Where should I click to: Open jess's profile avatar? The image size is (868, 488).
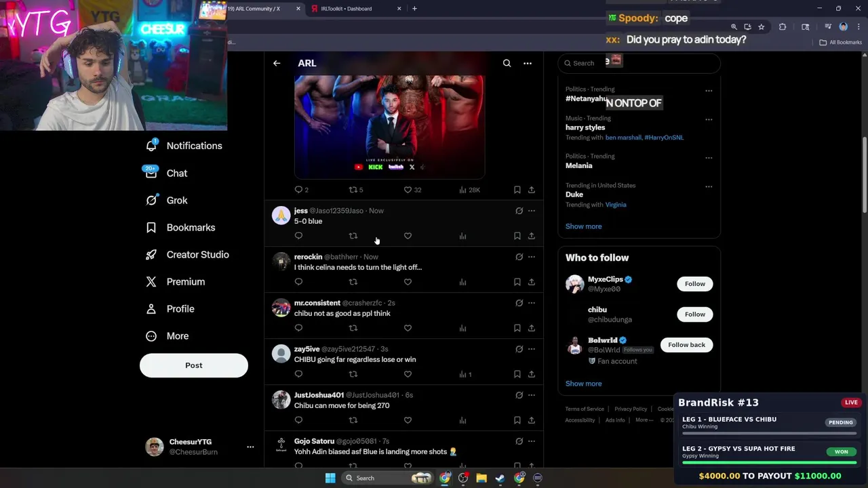(281, 216)
